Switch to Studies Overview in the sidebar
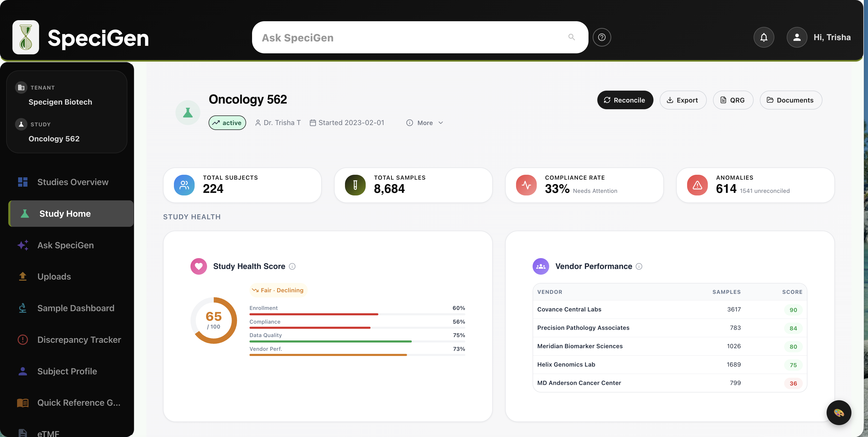 tap(72, 182)
